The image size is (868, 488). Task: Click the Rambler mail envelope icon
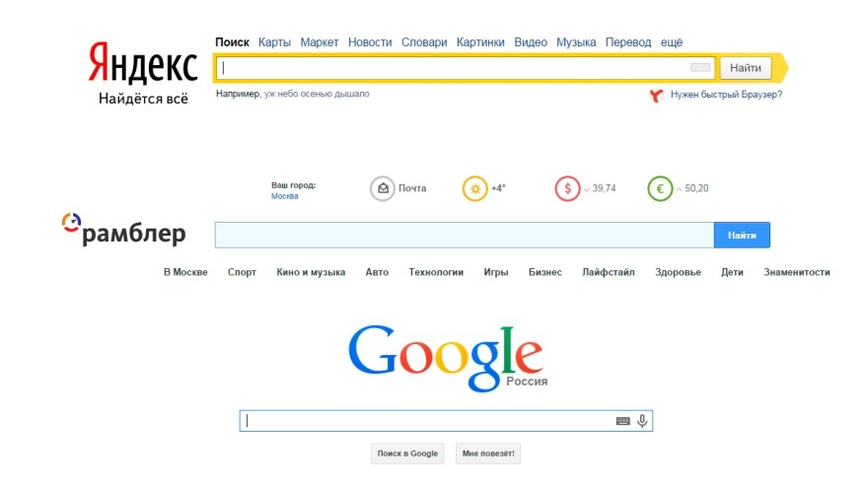383,188
